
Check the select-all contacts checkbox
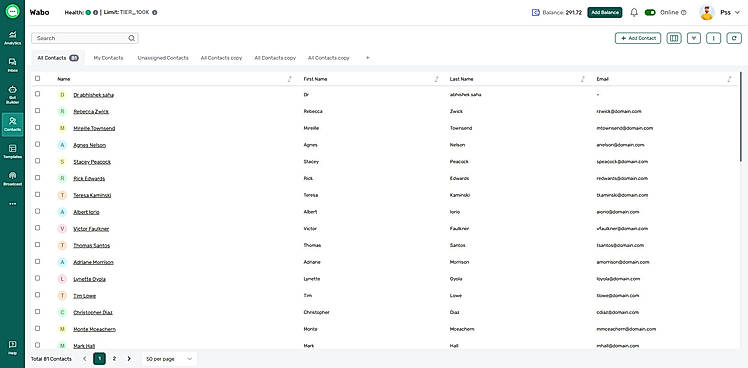tap(38, 79)
